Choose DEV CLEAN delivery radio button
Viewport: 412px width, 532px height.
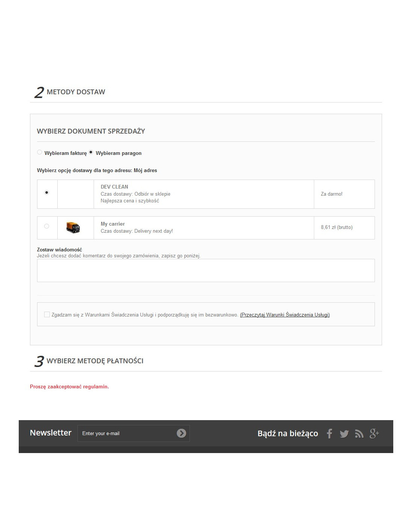tap(46, 192)
